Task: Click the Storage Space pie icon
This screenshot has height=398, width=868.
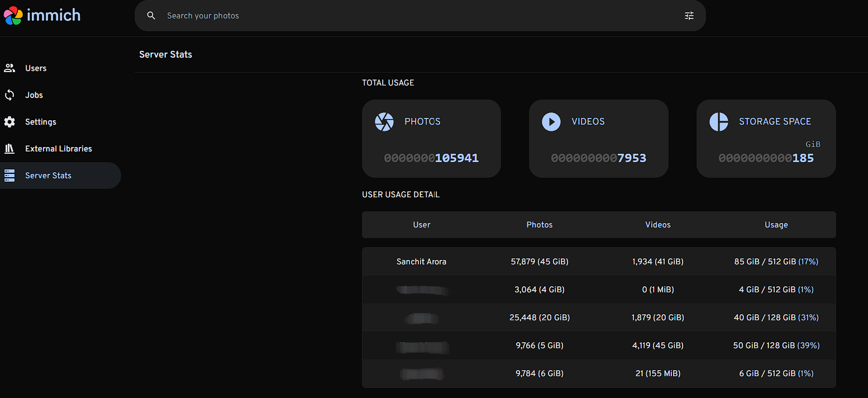Action: click(x=719, y=121)
